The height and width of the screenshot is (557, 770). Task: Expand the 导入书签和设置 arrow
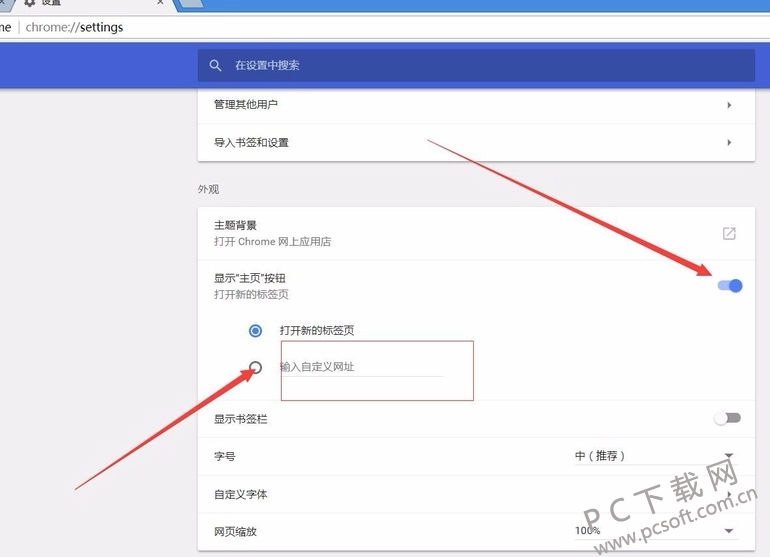(729, 142)
